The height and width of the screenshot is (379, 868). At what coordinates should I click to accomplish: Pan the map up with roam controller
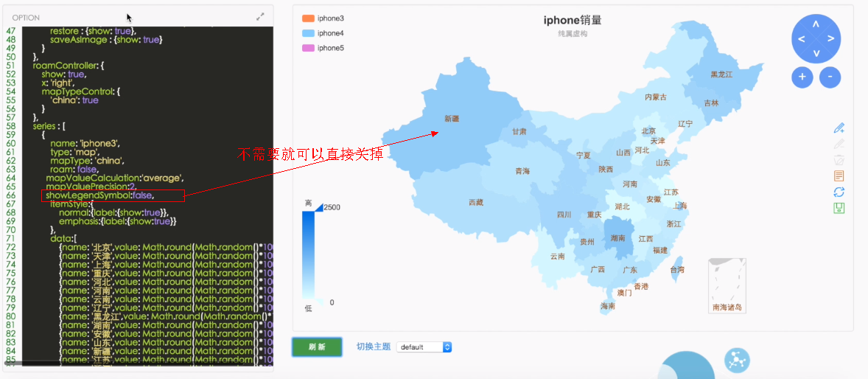tap(816, 24)
